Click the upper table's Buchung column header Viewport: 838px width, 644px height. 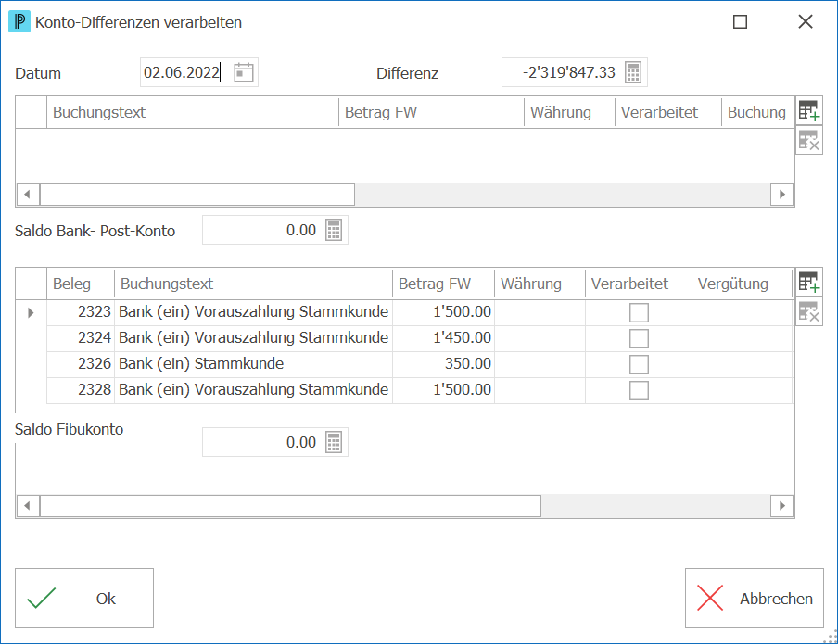pyautogui.click(x=758, y=112)
